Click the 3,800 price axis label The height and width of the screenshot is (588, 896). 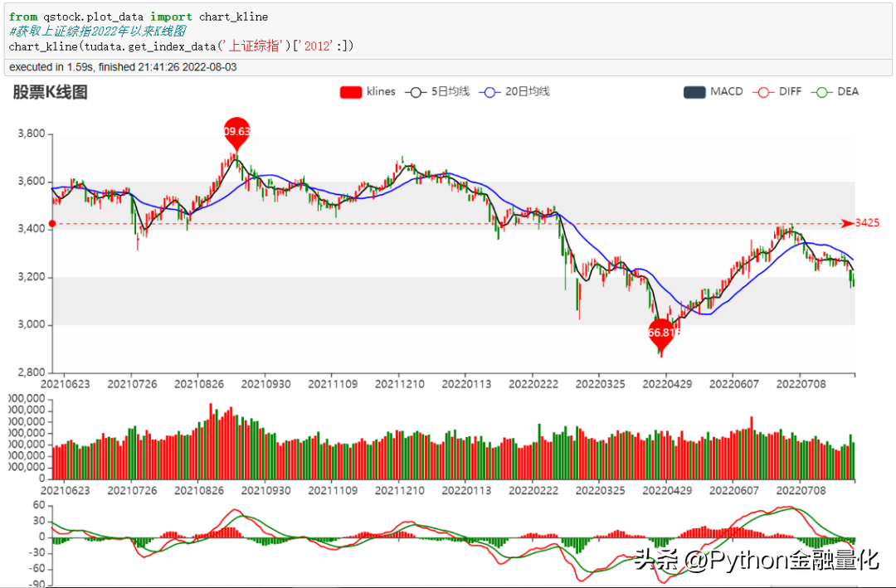[x=32, y=134]
